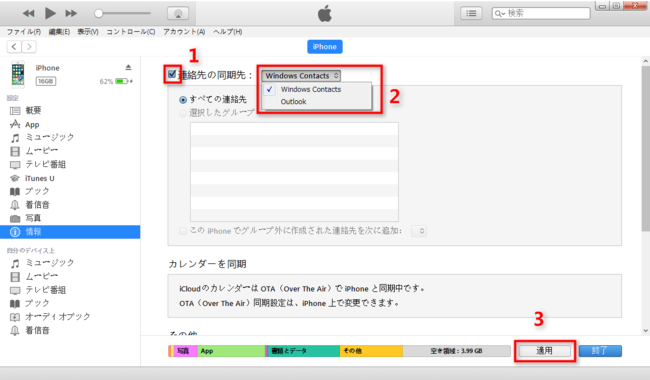Open the Windows Contacts dropdown
This screenshot has height=380, width=650.
[301, 75]
